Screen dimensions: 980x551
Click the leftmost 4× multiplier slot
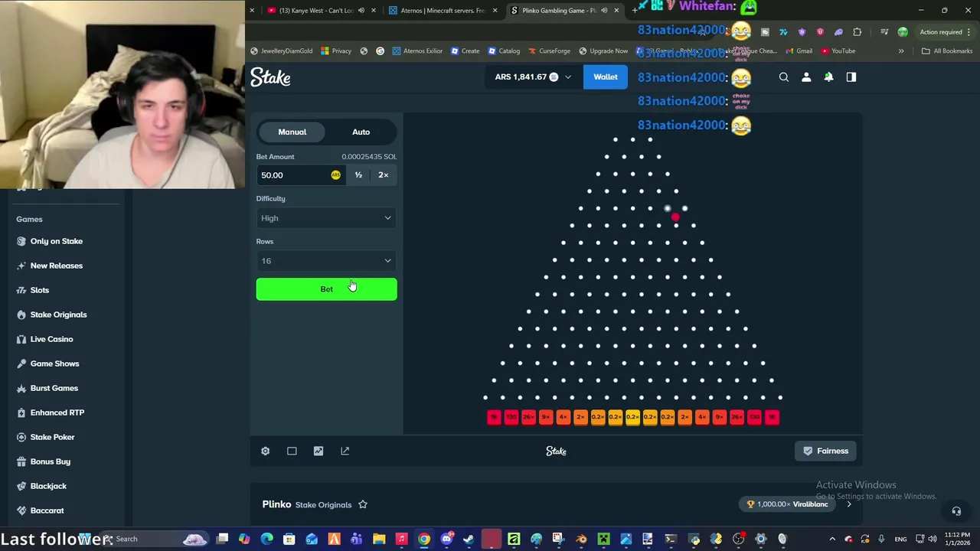[563, 417]
